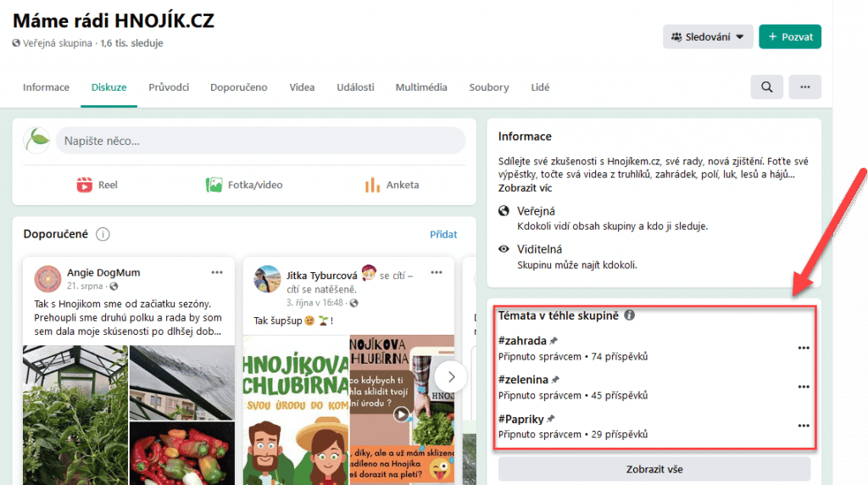Click the Napište něco post field

tap(260, 141)
